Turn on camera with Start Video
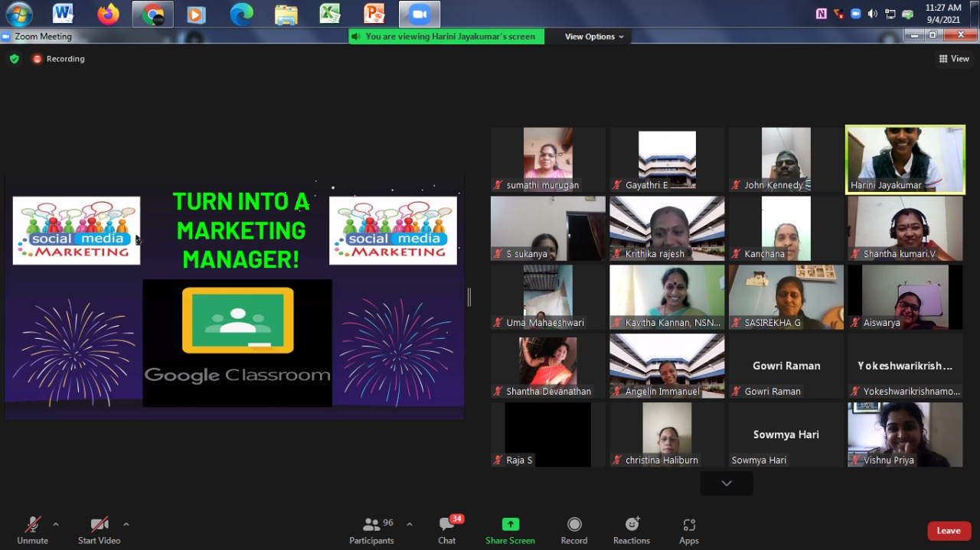 (x=99, y=529)
